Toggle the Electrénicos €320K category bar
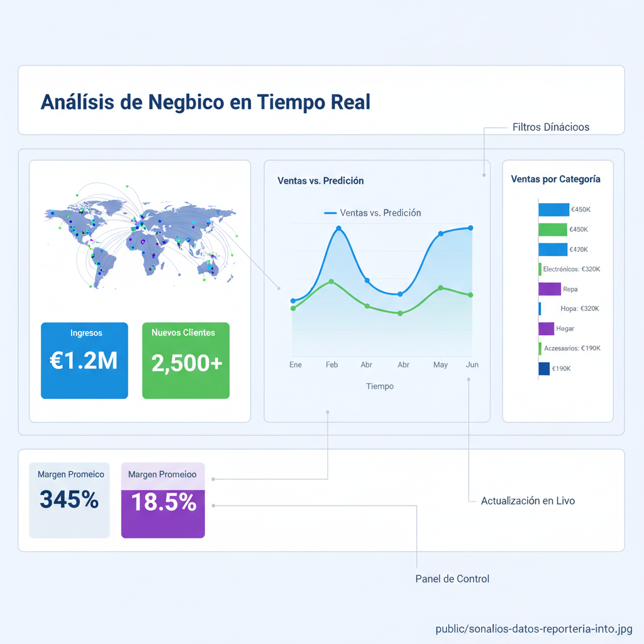The height and width of the screenshot is (644, 644). (540, 269)
